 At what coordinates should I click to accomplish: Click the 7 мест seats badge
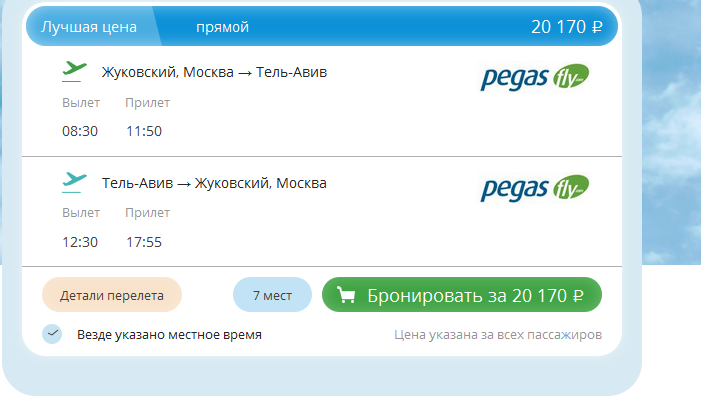tap(272, 295)
